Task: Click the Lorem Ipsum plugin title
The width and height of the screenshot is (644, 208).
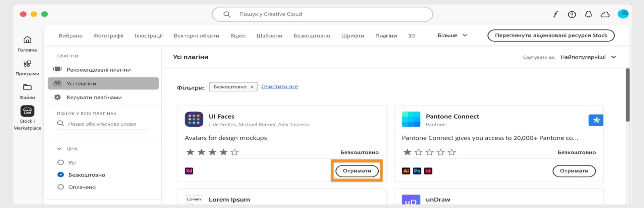Action: click(x=229, y=200)
